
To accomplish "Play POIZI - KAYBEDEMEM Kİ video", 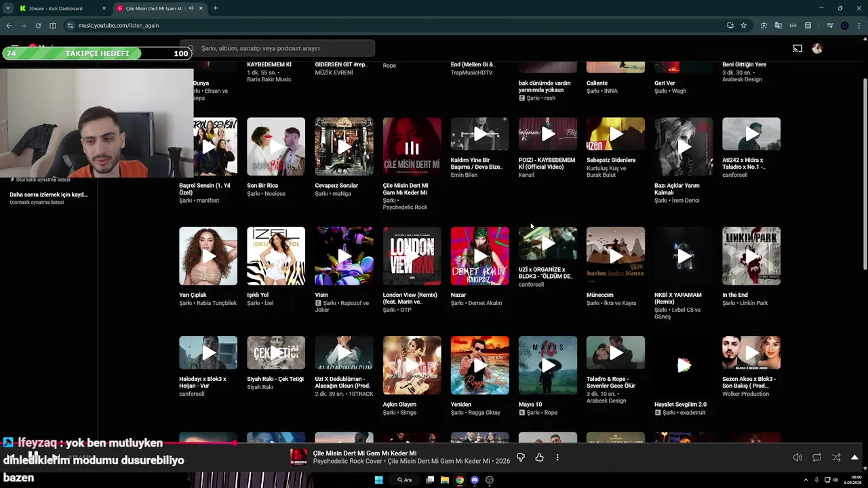I will [547, 134].
